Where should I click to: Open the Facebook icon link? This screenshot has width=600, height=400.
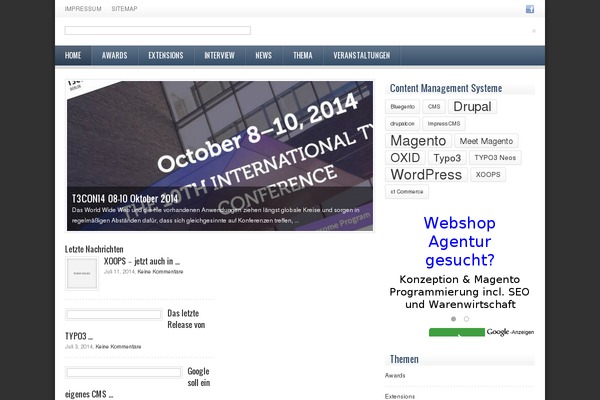[x=530, y=9]
